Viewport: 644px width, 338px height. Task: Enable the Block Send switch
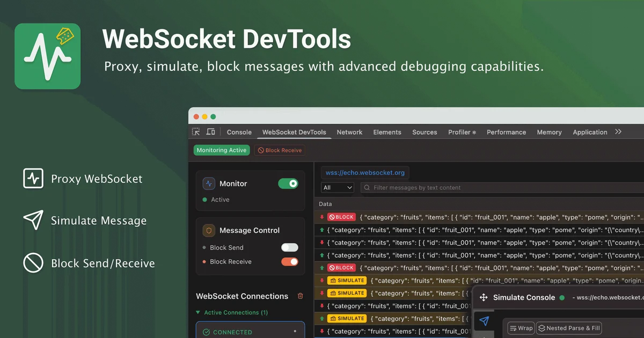(290, 247)
